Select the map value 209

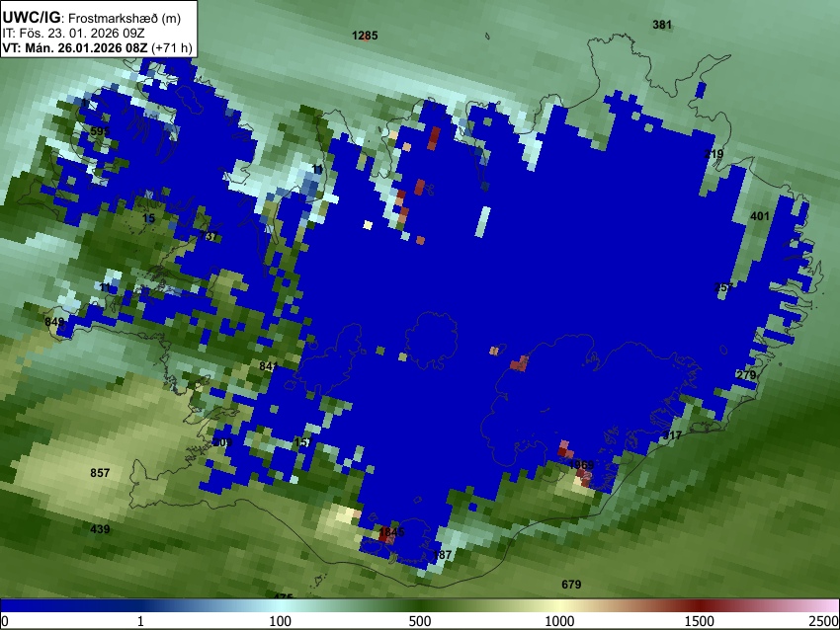coord(222,442)
